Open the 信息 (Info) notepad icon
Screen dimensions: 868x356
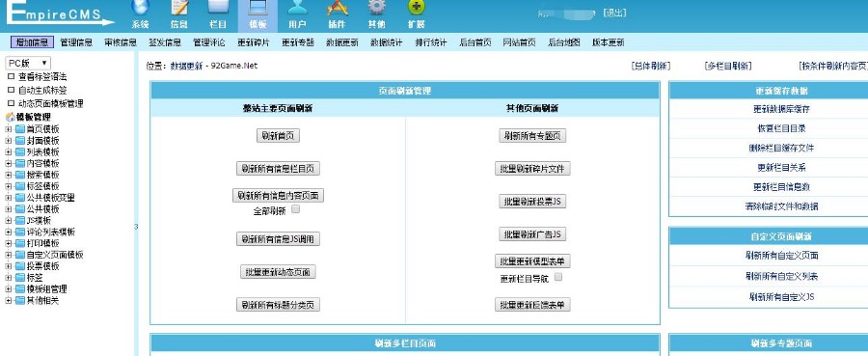coord(179,7)
